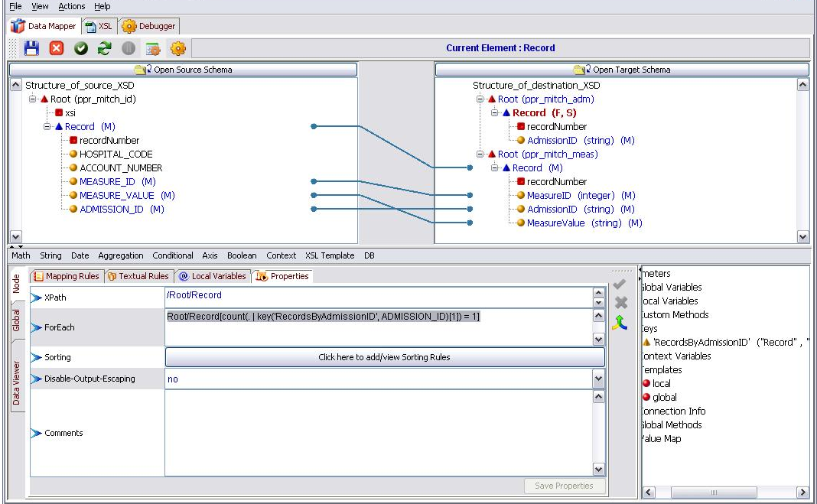
Task: Click the Save mapping icon
Action: click(31, 48)
